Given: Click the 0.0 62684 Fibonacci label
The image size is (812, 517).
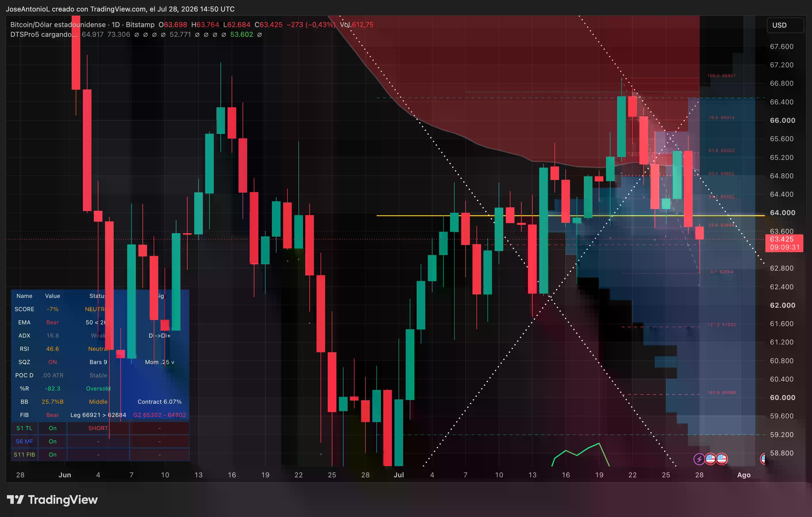Looking at the screenshot, I should (x=722, y=272).
